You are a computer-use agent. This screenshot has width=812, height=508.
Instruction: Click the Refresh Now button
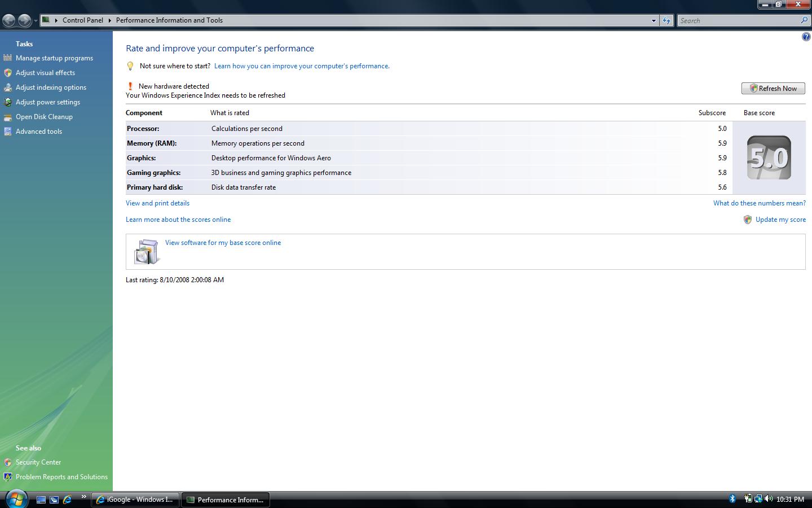pos(773,89)
